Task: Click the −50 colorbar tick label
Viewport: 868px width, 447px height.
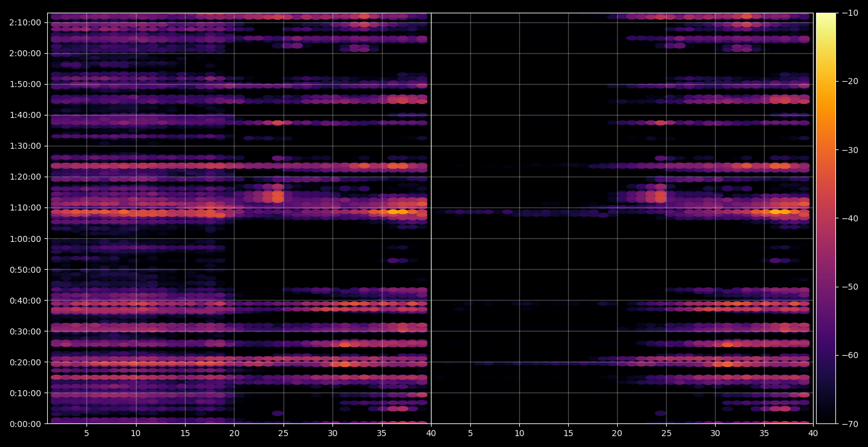Action: click(x=850, y=287)
